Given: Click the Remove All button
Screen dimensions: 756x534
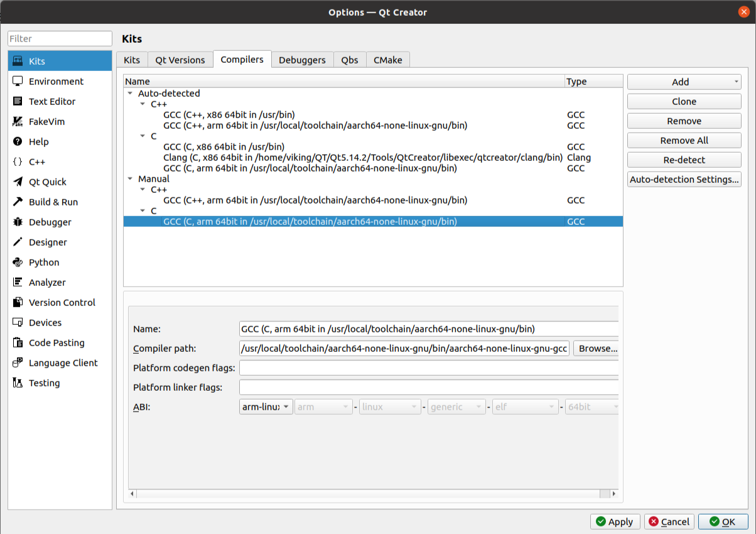Looking at the screenshot, I should click(684, 140).
